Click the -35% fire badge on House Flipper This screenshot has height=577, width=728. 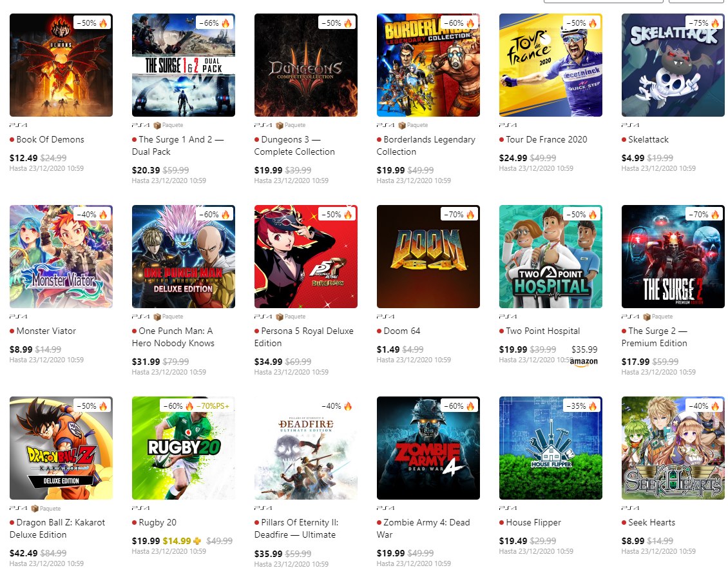coord(581,406)
